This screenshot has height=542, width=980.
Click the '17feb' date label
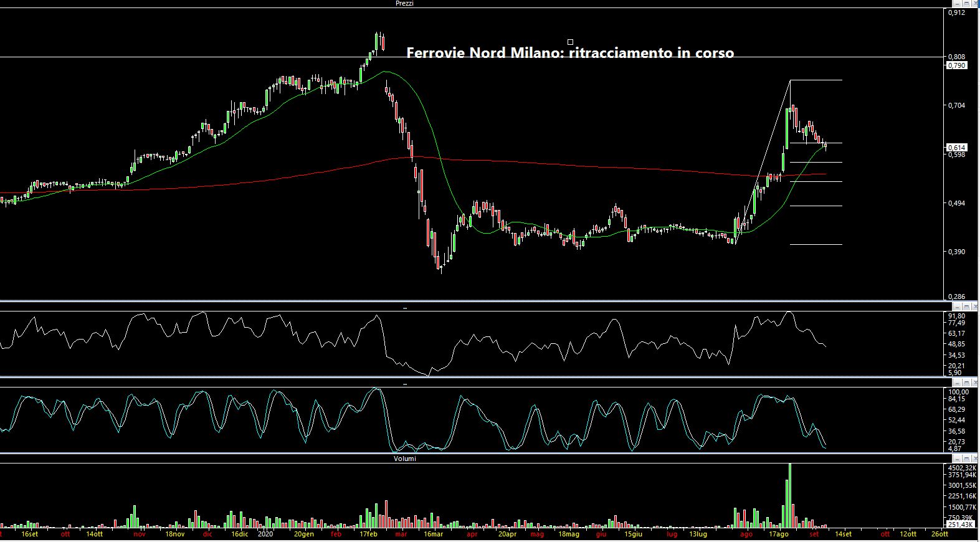(369, 534)
